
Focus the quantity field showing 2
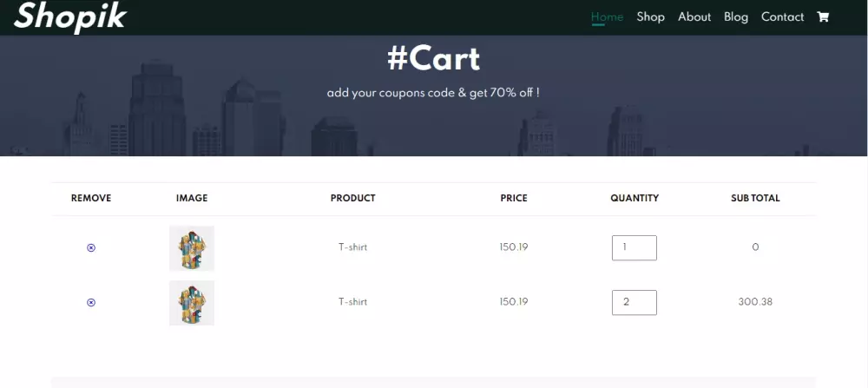click(634, 302)
